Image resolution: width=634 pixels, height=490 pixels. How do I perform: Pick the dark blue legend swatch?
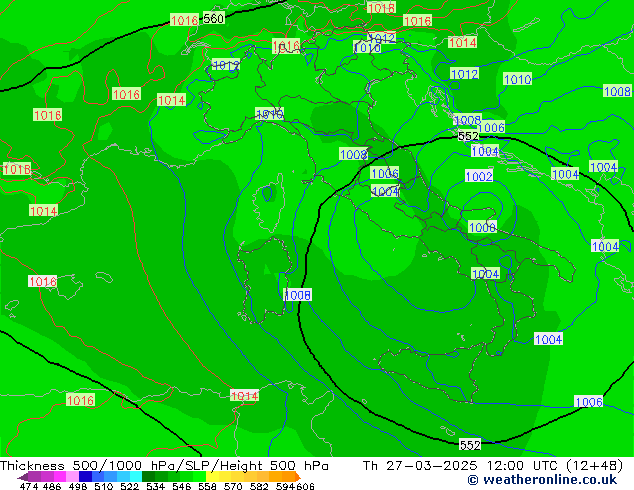coord(86,476)
